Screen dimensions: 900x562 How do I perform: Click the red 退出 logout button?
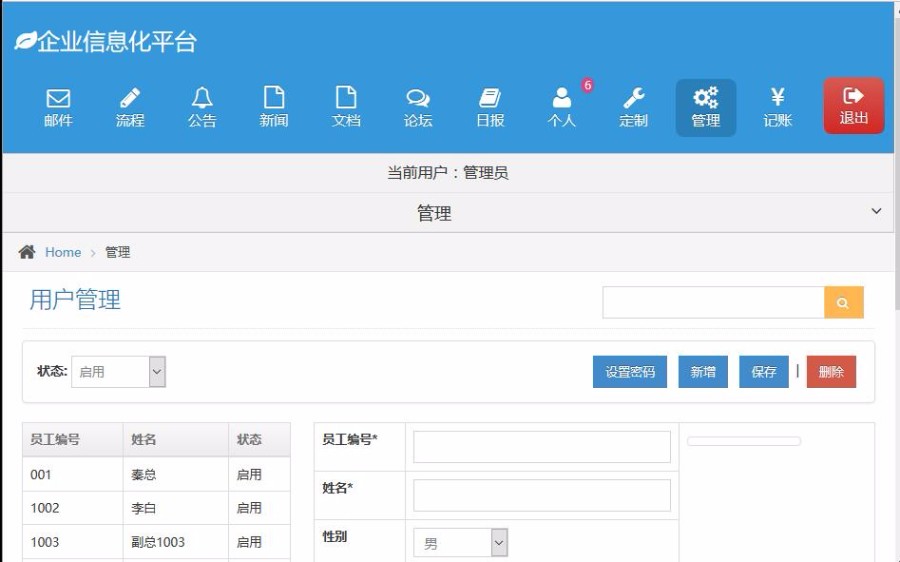(854, 106)
